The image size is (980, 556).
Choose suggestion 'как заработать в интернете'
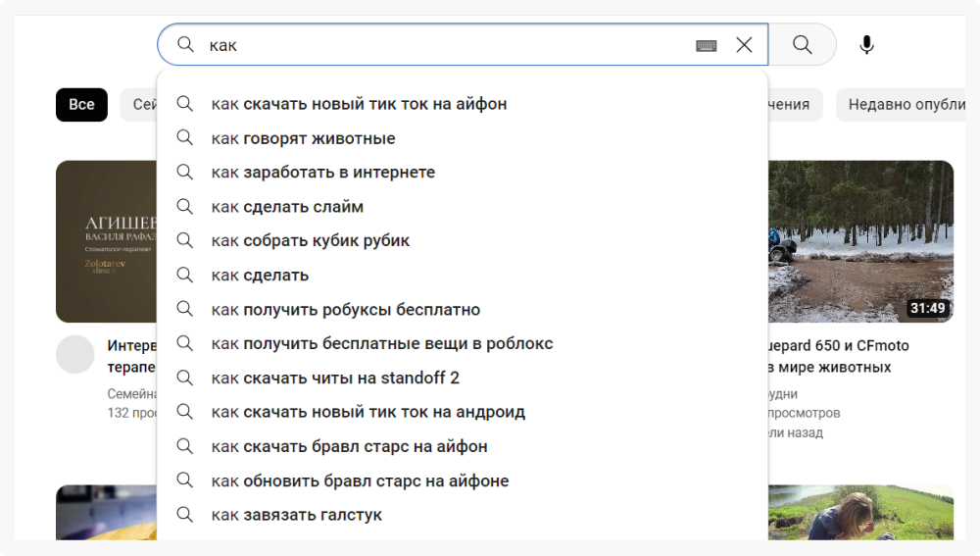click(323, 173)
